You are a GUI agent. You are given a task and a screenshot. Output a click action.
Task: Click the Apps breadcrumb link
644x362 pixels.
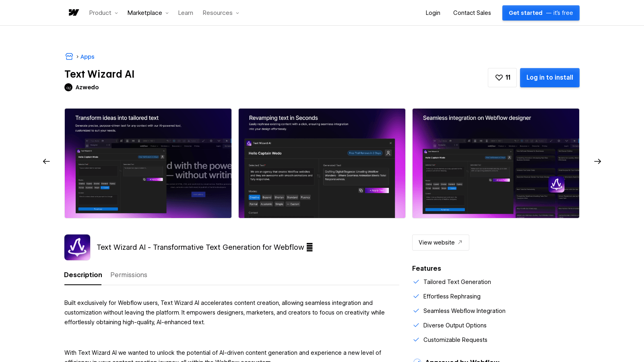tap(87, 57)
